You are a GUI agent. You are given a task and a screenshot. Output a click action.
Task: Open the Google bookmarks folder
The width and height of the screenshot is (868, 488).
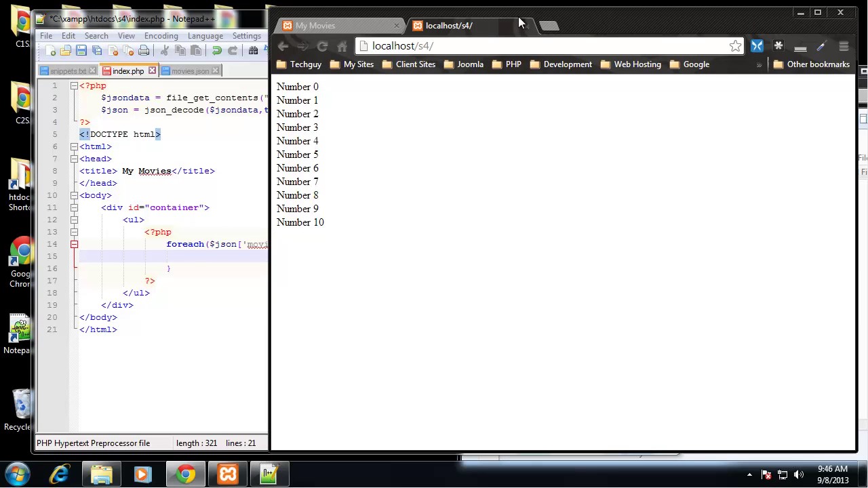[x=689, y=64]
